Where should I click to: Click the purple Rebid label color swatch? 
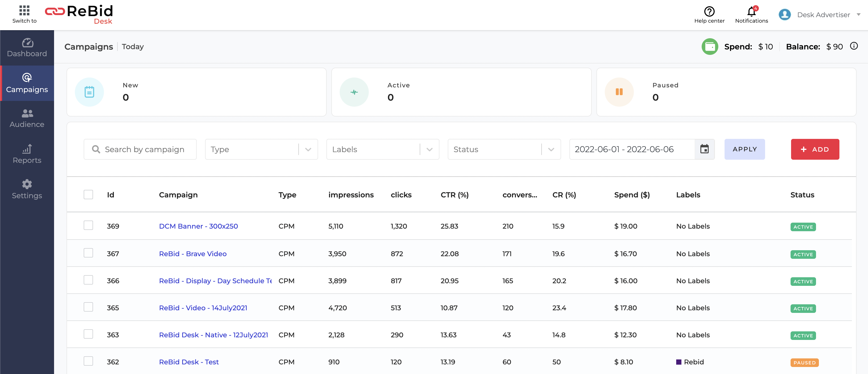tap(679, 362)
